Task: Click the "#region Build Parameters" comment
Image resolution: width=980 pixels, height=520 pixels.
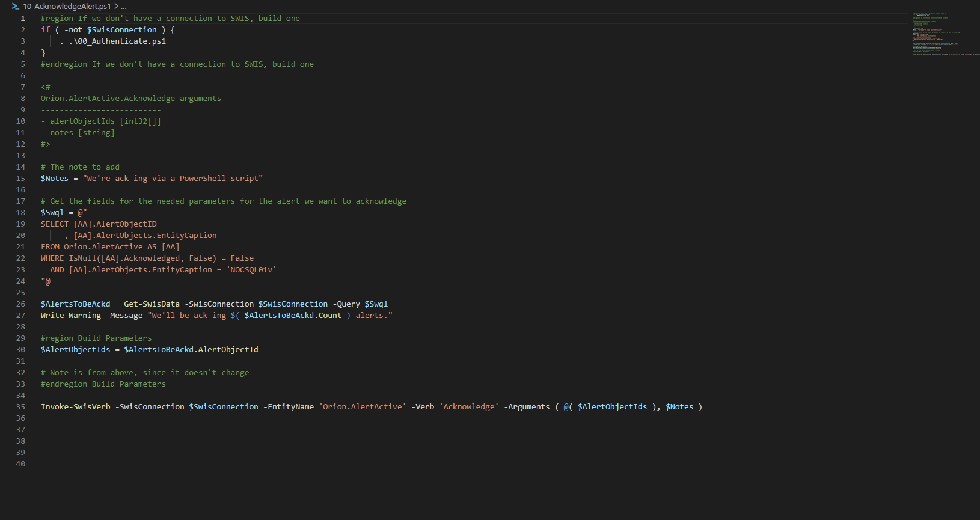Action: pos(96,338)
